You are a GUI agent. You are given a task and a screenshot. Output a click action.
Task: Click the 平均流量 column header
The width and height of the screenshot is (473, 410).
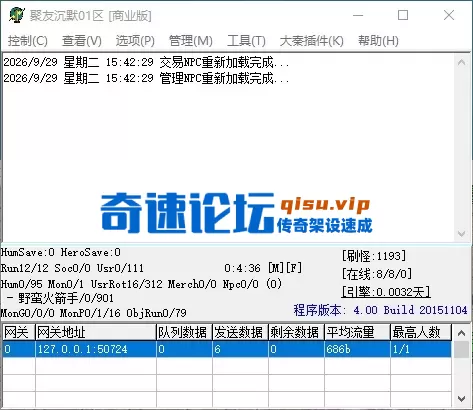click(x=357, y=332)
